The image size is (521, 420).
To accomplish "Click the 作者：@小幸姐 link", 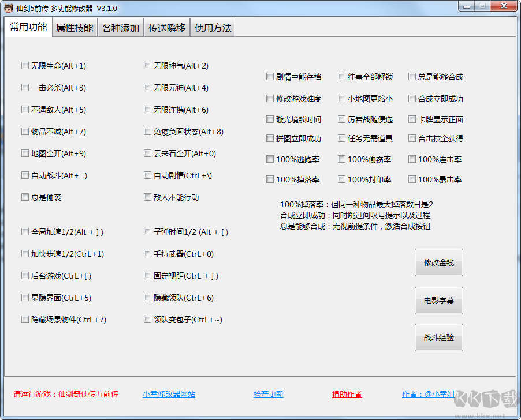I will (x=428, y=394).
